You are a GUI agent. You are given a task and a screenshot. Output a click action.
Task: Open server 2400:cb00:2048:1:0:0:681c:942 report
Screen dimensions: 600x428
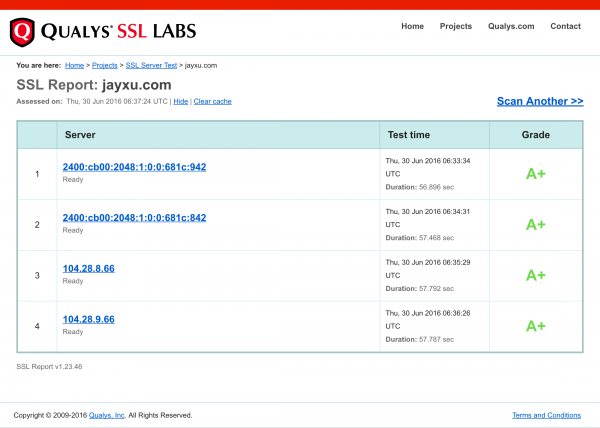pos(134,167)
